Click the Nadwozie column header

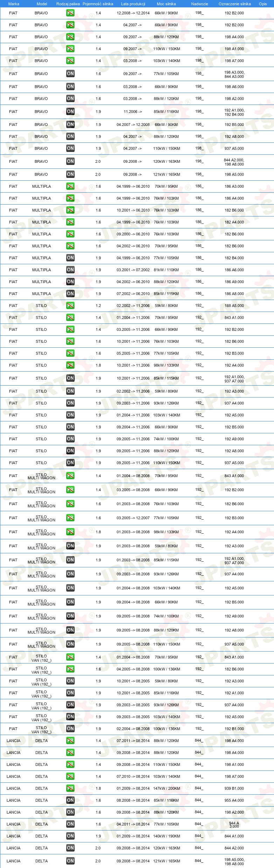[x=199, y=4]
